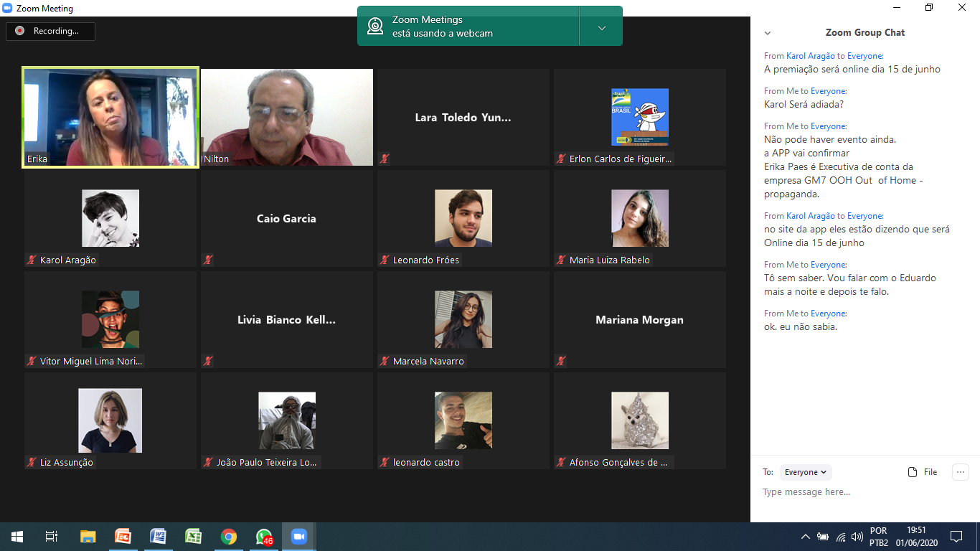Open Word from the taskbar
Viewport: 980px width, 551px height.
pos(158,537)
